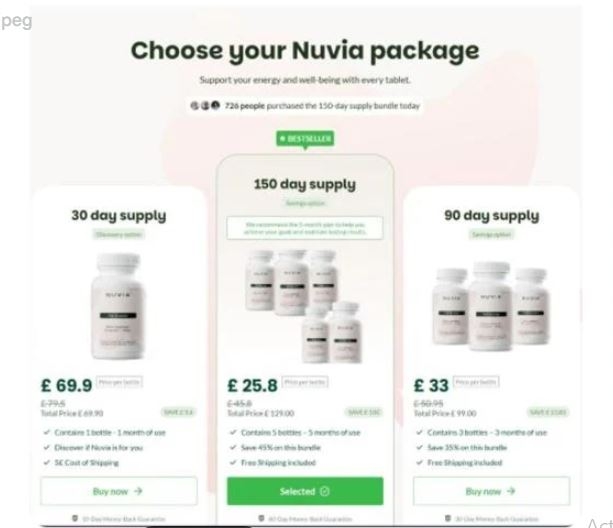
Task: Click the arrow icon on 30 day Buy now
Action: 138,491
